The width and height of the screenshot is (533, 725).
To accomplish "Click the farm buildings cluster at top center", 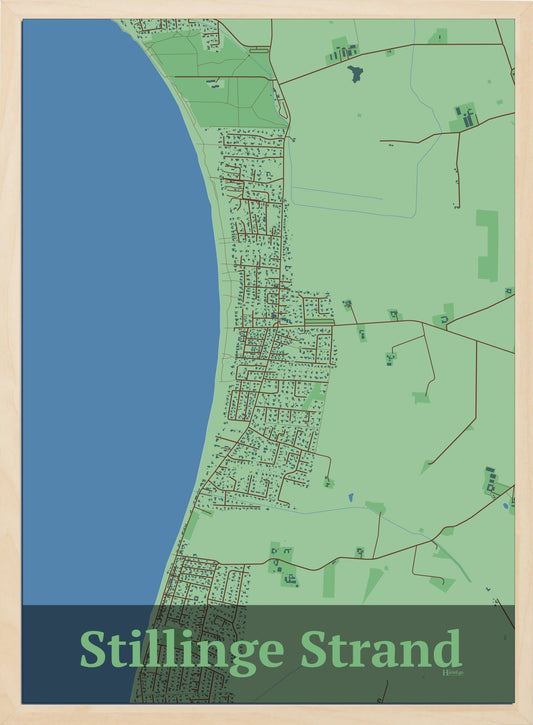I will point(343,51).
